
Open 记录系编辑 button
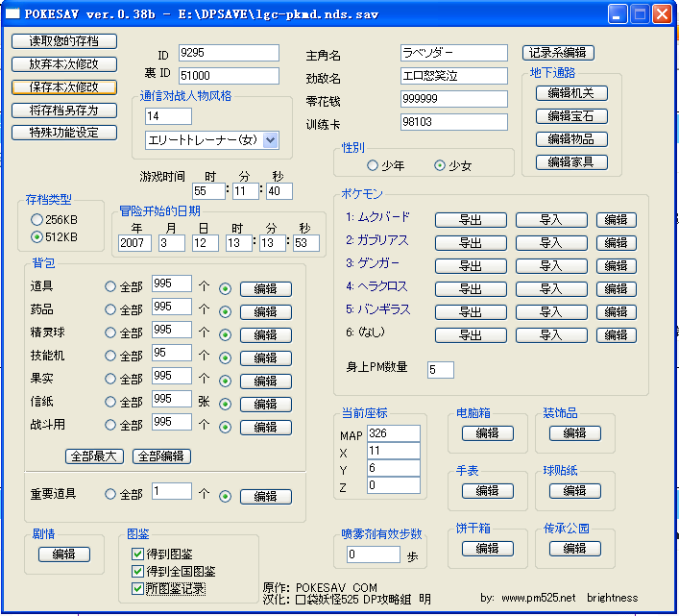click(x=558, y=53)
